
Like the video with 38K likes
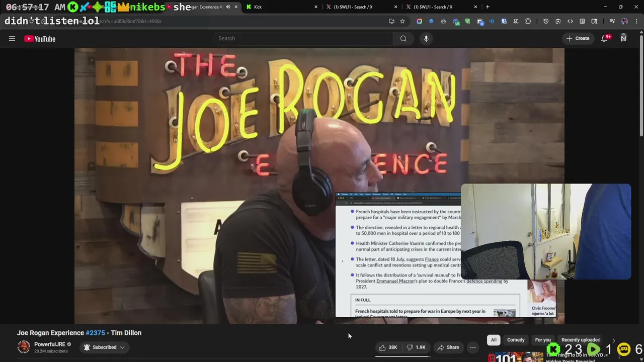pyautogui.click(x=388, y=347)
